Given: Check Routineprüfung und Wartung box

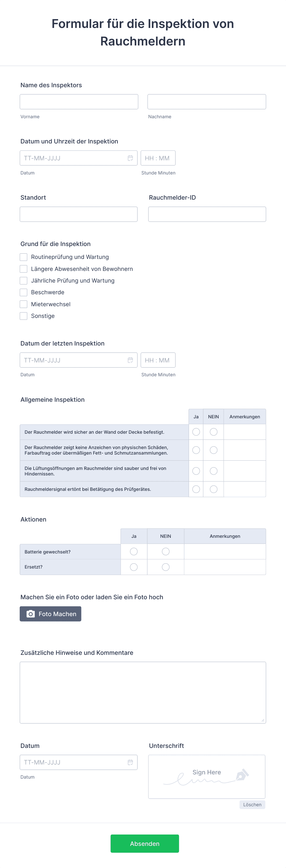Looking at the screenshot, I should [x=24, y=257].
